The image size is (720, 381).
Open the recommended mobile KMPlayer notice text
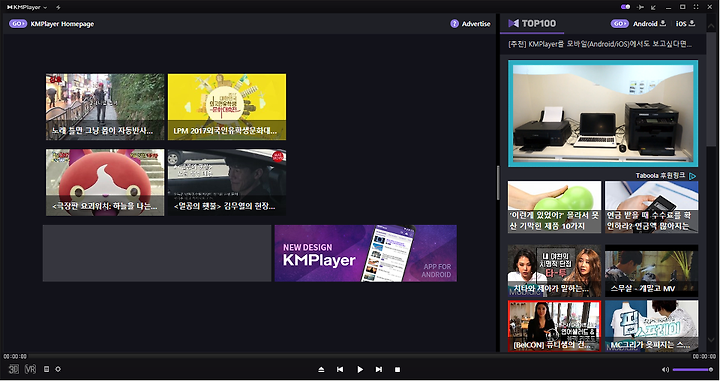pos(600,45)
